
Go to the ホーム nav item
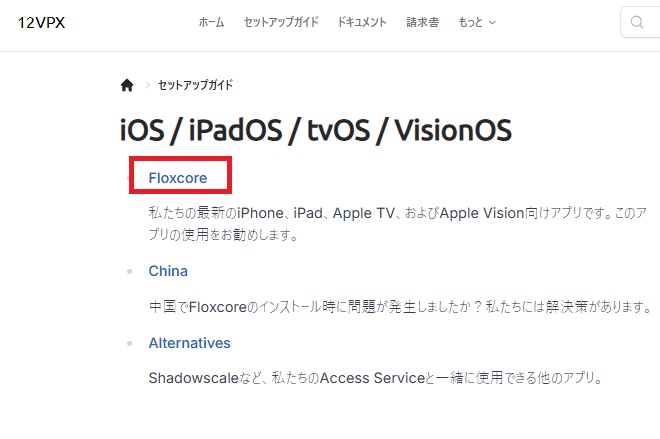[212, 22]
